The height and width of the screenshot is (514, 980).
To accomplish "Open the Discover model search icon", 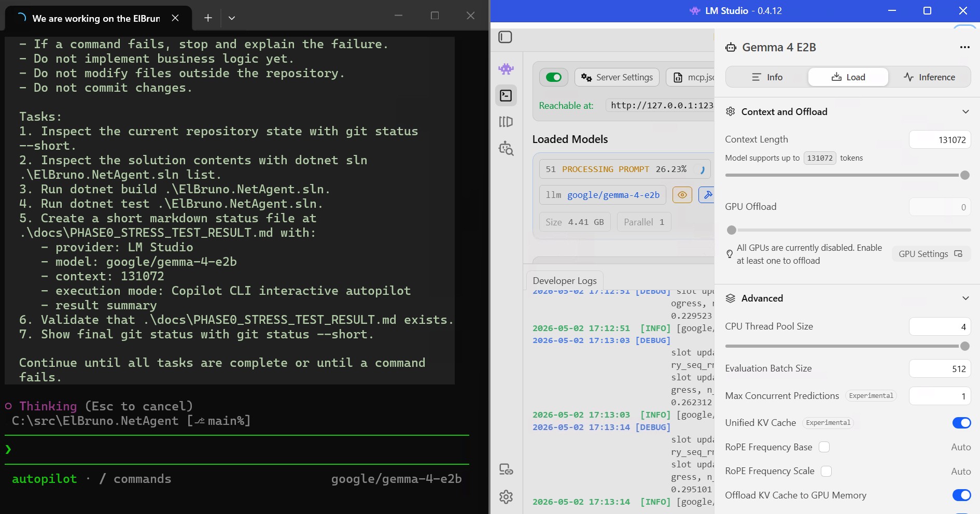I will (506, 149).
